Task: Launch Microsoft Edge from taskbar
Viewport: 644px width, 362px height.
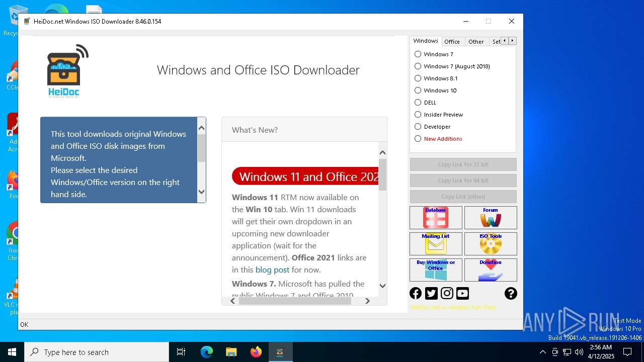Action: tap(207, 352)
